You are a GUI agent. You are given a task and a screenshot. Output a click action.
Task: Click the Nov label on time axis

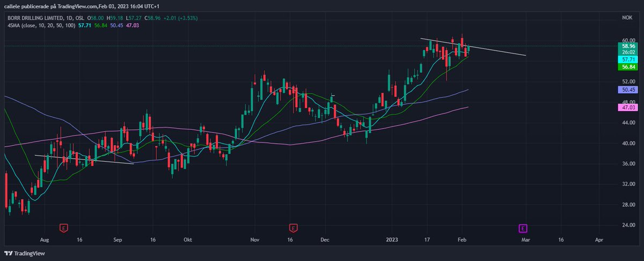click(x=256, y=241)
